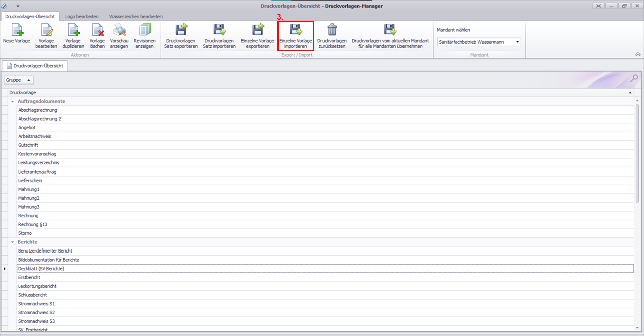Collapse the Auftragsdokumente group
The height and width of the screenshot is (336, 644).
[12, 102]
